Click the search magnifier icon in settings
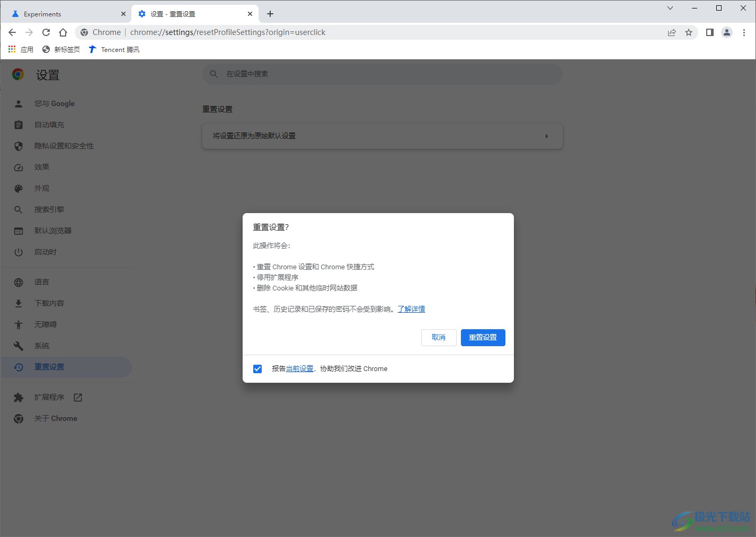Viewport: 756px width, 537px height. pos(214,74)
